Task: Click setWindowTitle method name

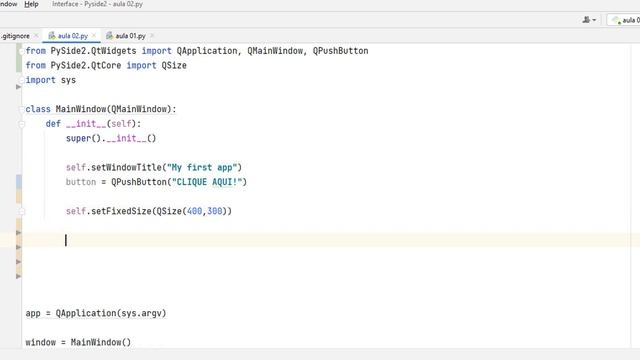Action: coord(126,167)
